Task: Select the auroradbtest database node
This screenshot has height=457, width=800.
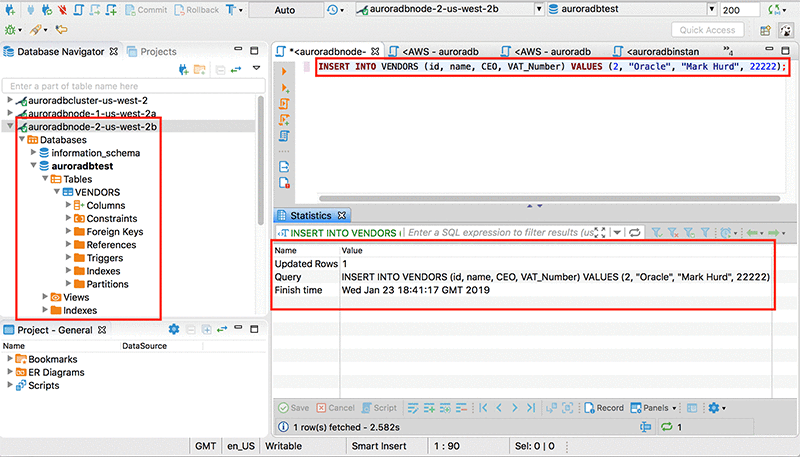Action: pyautogui.click(x=82, y=166)
